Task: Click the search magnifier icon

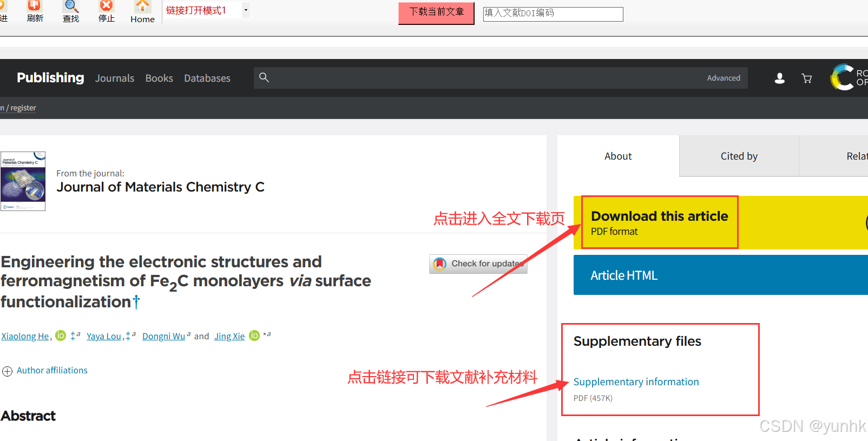Action: (264, 77)
